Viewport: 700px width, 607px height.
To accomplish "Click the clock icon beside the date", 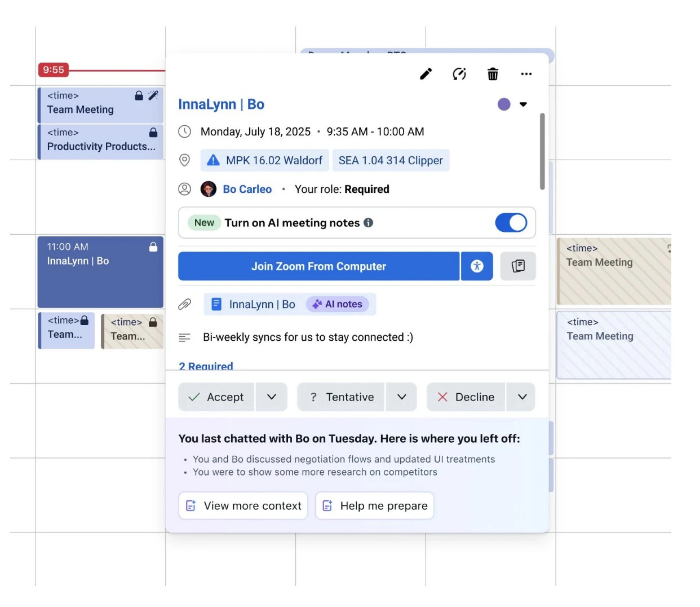I will click(x=185, y=131).
